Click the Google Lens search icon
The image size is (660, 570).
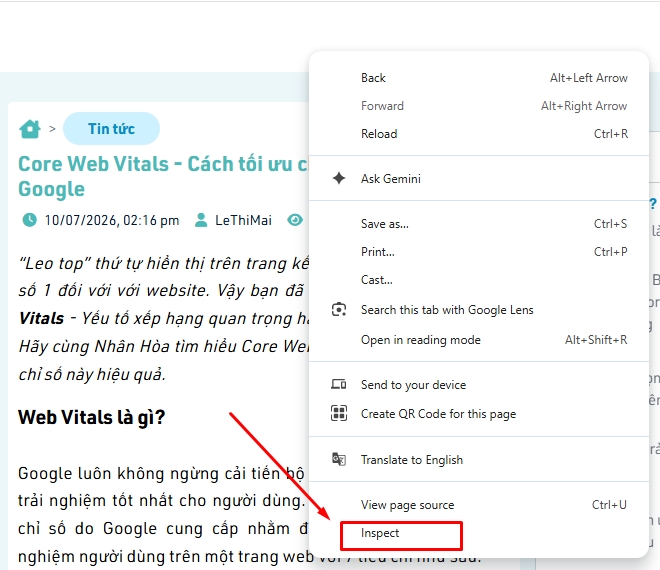click(x=339, y=310)
